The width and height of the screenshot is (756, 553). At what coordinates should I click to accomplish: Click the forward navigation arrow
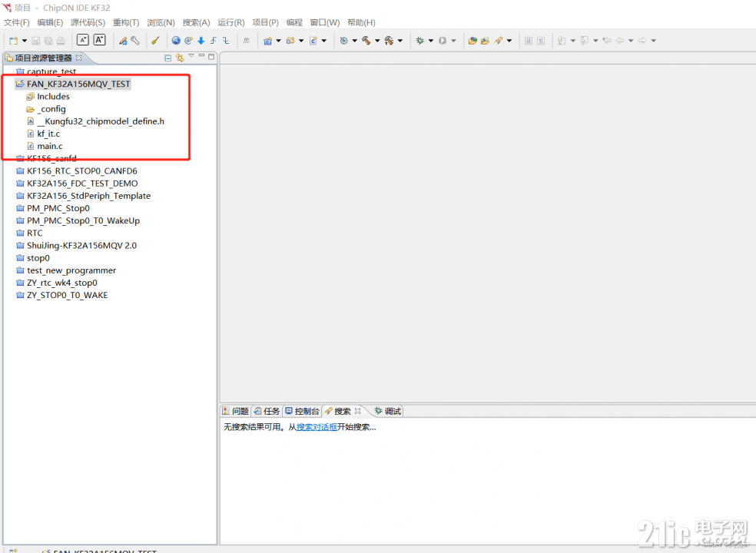642,41
